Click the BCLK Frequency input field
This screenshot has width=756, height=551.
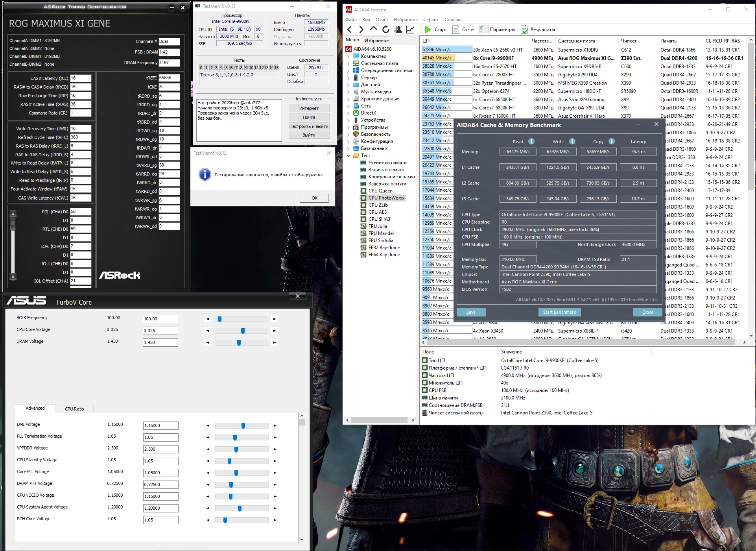[160, 319]
